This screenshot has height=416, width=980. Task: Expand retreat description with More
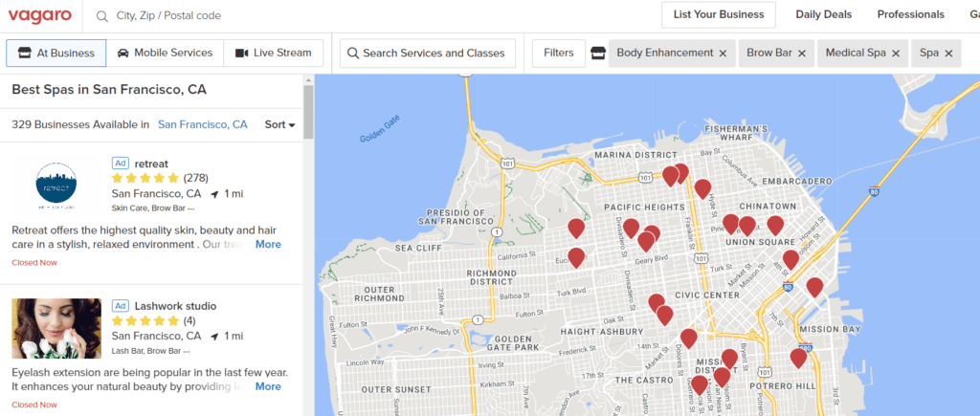point(268,244)
